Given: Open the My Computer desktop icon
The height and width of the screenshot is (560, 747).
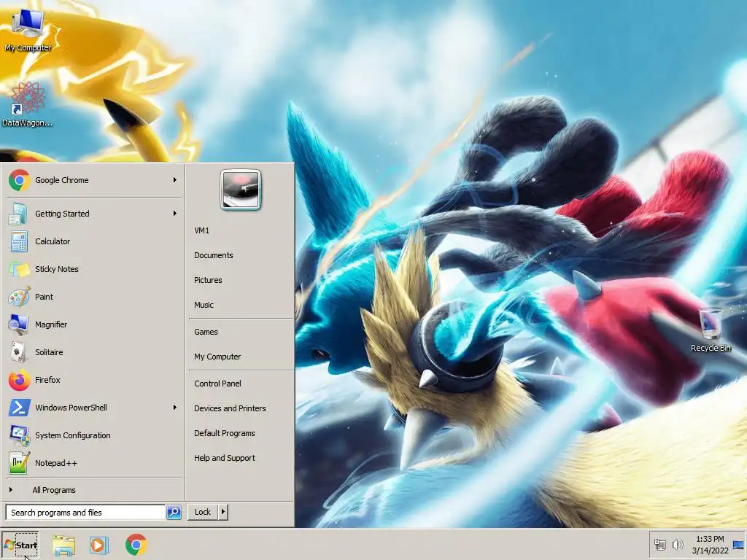Looking at the screenshot, I should point(28,29).
